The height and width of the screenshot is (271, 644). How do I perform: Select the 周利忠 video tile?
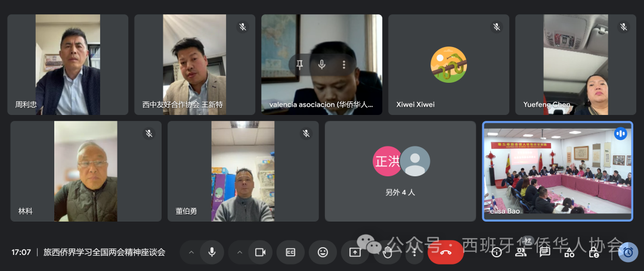pos(67,65)
